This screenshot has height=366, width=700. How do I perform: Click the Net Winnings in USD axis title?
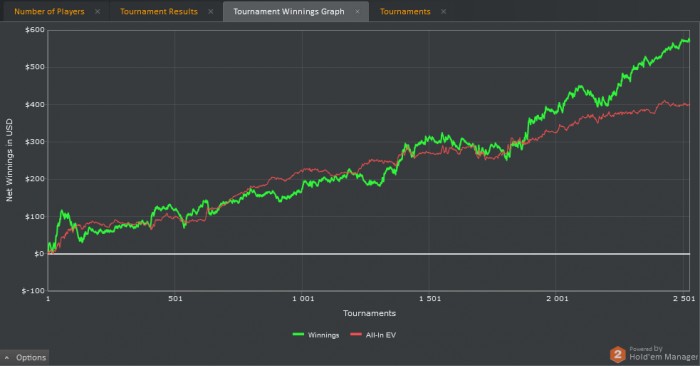pos(9,160)
